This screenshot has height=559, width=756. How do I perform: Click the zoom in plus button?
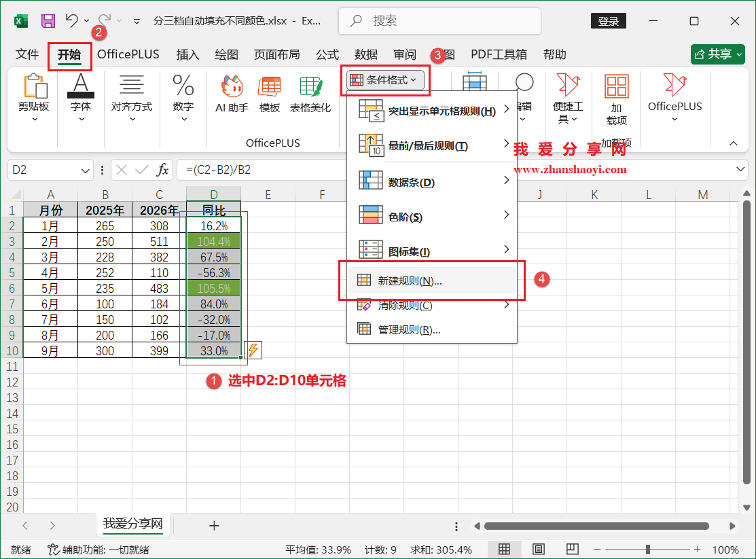tap(697, 549)
